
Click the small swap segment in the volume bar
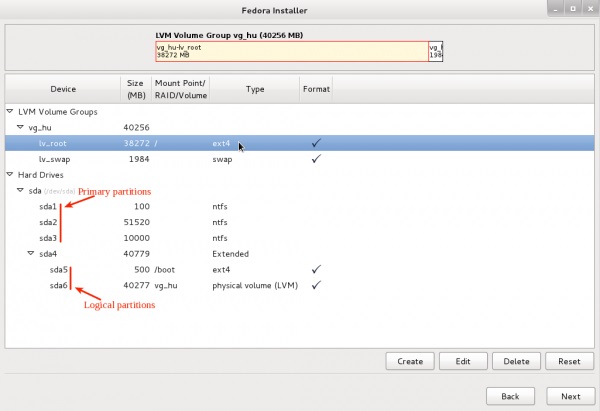click(435, 51)
